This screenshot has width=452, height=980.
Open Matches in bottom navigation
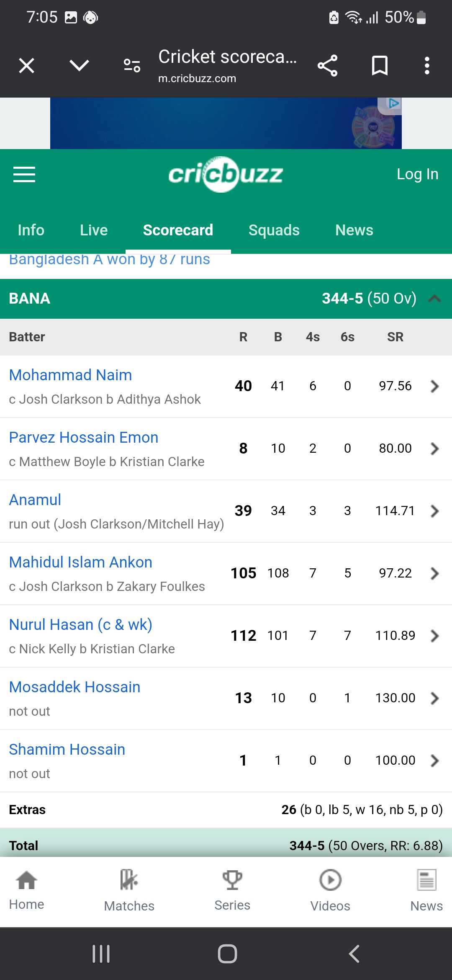click(129, 890)
